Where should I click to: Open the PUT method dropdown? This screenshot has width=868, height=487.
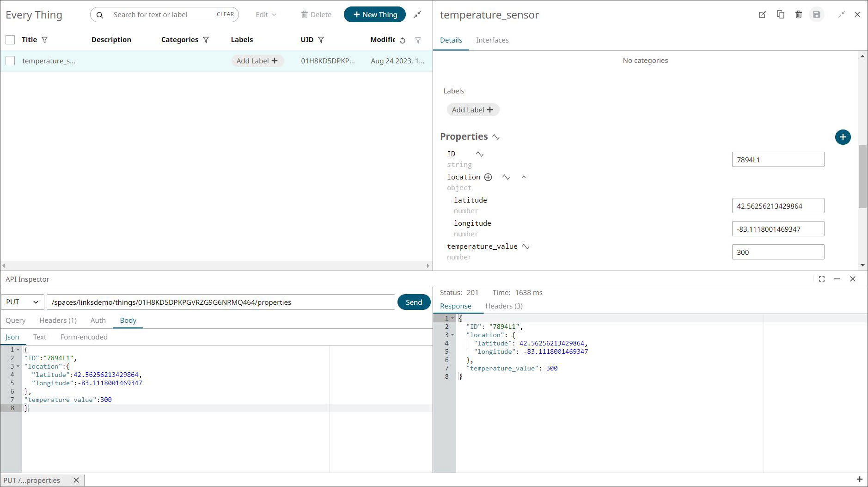click(x=22, y=302)
